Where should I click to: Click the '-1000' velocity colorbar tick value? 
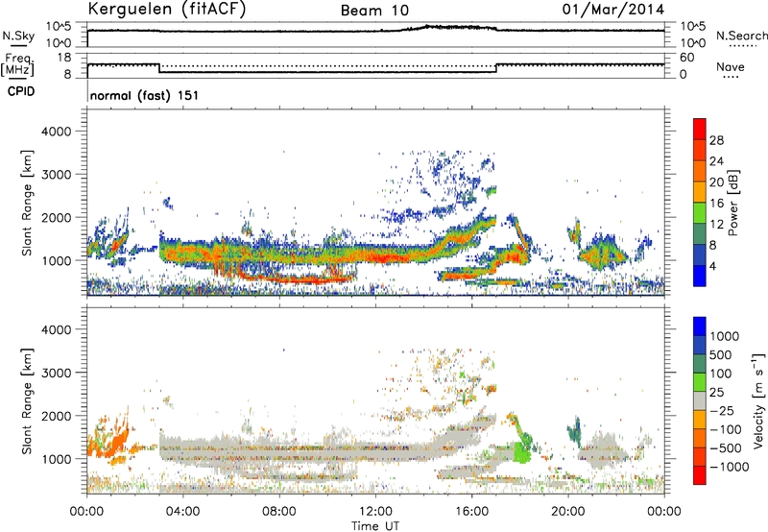pyautogui.click(x=730, y=467)
